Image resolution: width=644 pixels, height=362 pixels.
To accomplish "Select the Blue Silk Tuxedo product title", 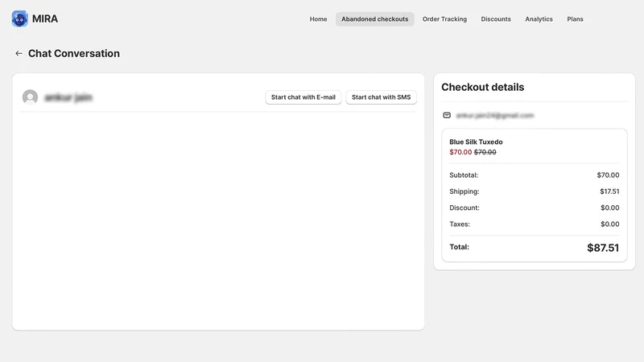I will [476, 142].
